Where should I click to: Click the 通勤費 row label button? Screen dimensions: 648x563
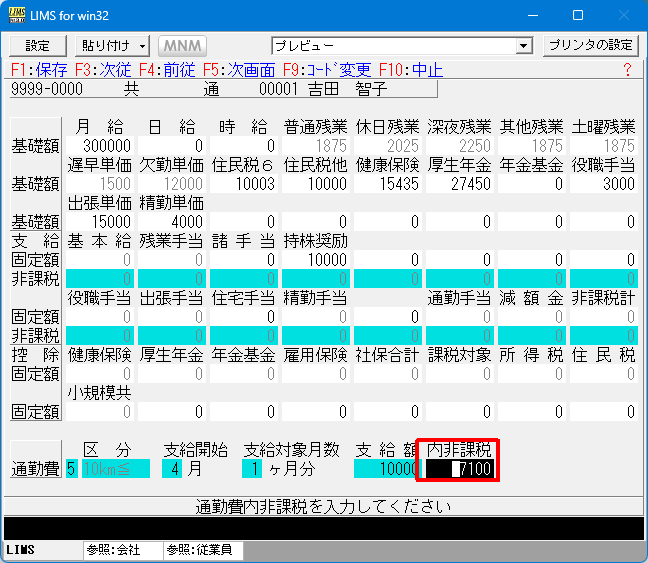pos(36,468)
